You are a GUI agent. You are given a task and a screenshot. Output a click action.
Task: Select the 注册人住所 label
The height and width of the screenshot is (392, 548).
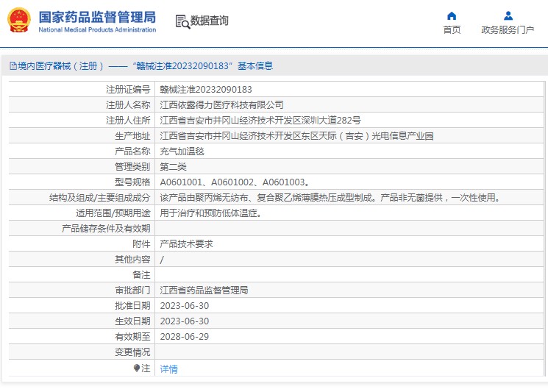(x=128, y=120)
